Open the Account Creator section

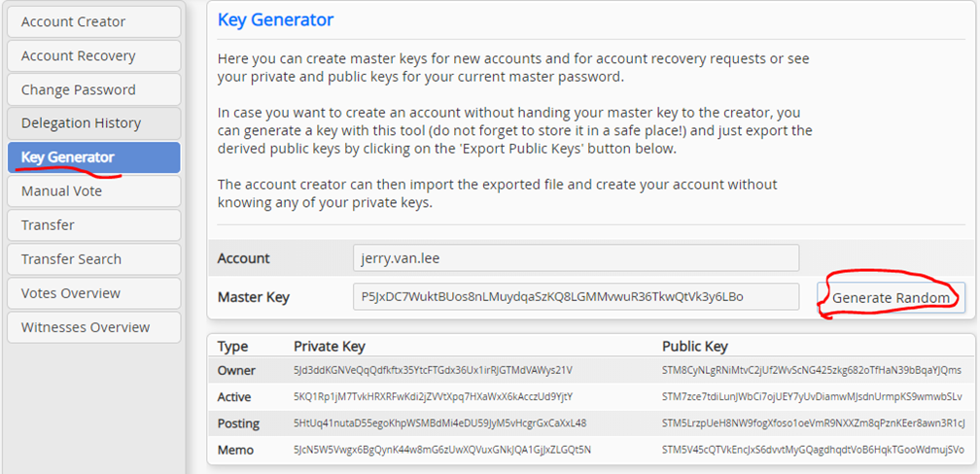(x=93, y=21)
